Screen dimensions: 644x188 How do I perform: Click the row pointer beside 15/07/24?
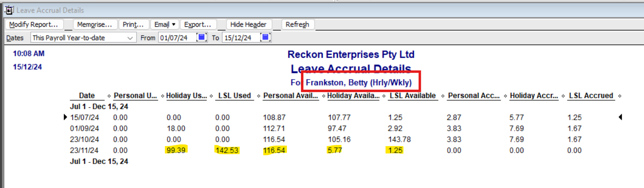65,117
